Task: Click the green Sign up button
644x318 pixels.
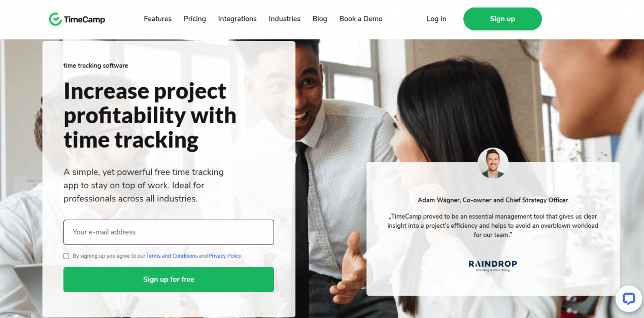Action: coord(502,19)
